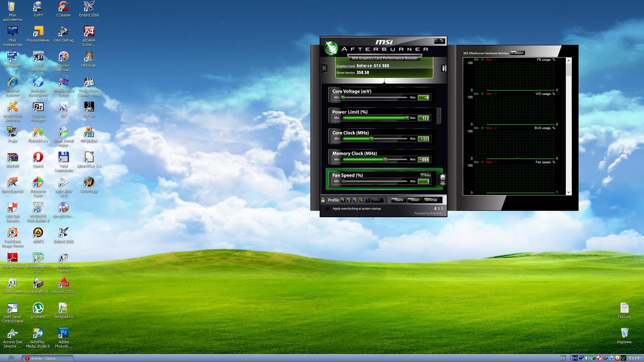
Task: Select the AIDA64 Extreme desktop icon
Action: click(x=89, y=36)
